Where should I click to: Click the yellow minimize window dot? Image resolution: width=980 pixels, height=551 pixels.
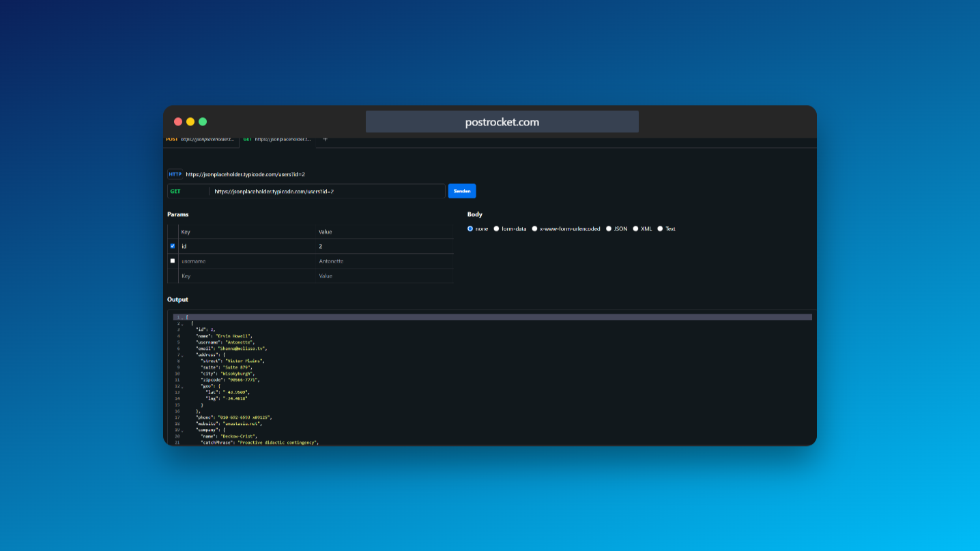pos(190,121)
